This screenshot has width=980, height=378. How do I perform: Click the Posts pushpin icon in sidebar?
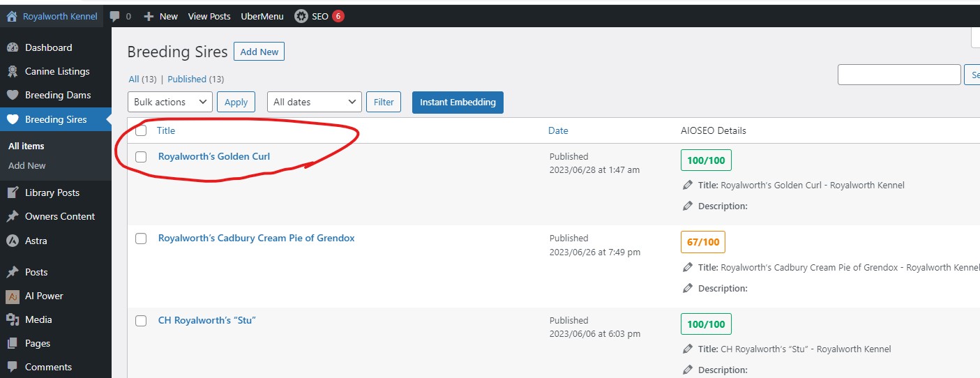(x=13, y=272)
